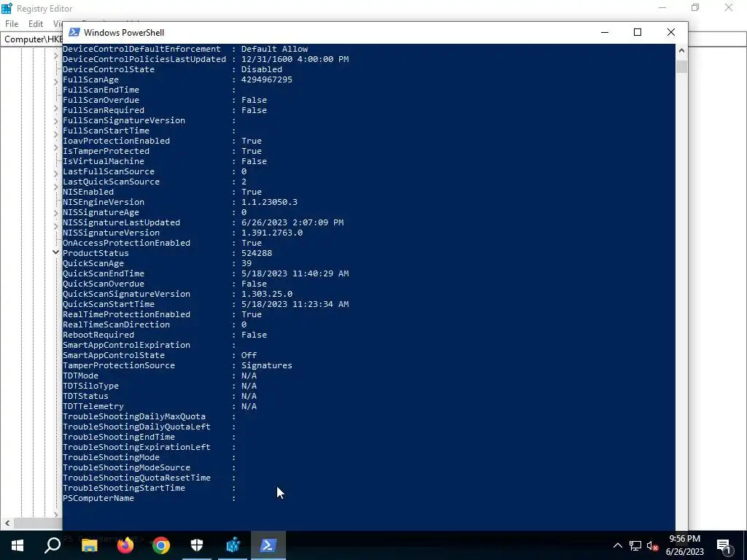Viewport: 747px width, 560px height.
Task: Focus the Registry Editor address bar
Action: [x=31, y=39]
